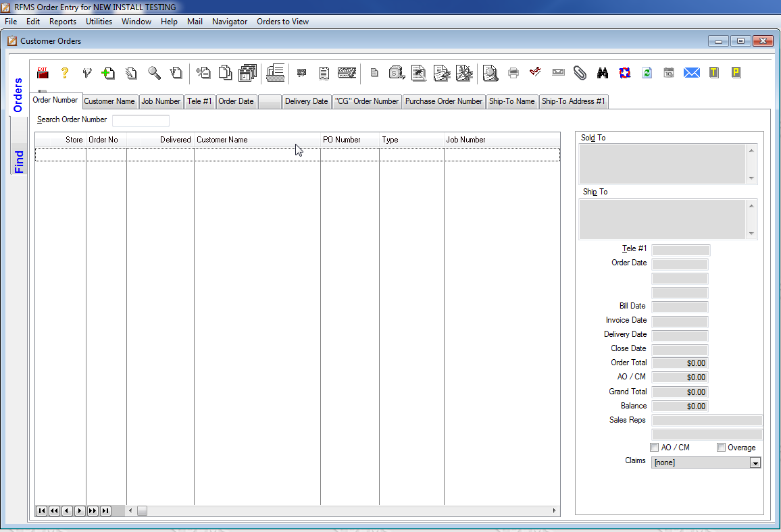Click the CREDIT card toolbar icon
The width and height of the screenshot is (781, 532).
(x=346, y=72)
